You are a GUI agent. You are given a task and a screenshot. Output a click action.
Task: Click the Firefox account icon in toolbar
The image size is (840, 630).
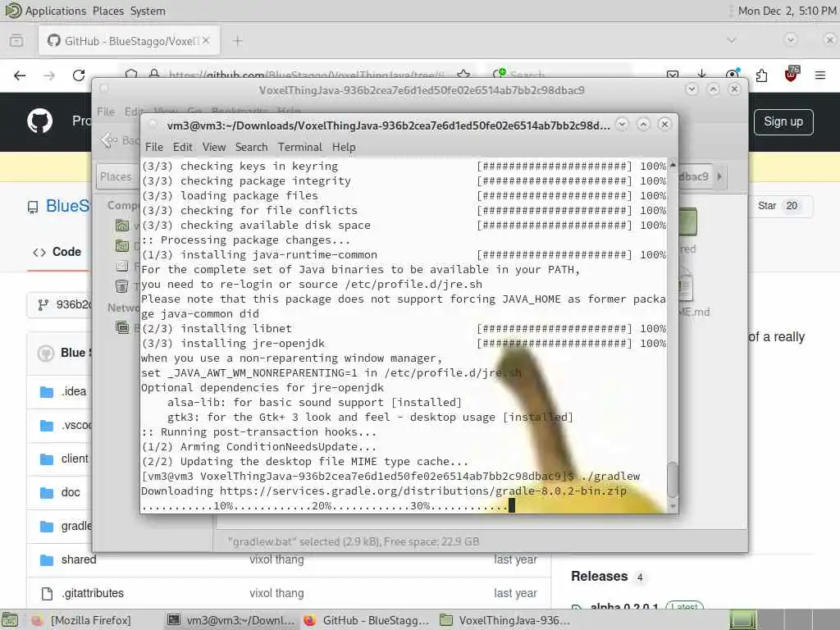pyautogui.click(x=732, y=75)
